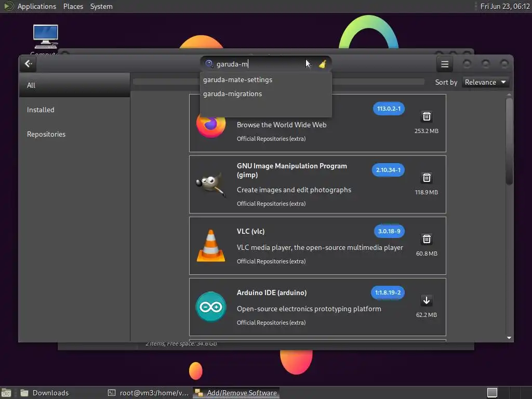Remove GIMP via trash icon

click(427, 178)
